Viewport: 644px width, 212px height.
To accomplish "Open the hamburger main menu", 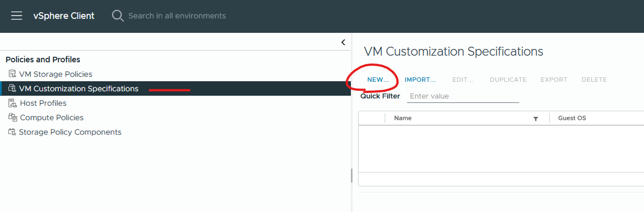I will [x=17, y=16].
